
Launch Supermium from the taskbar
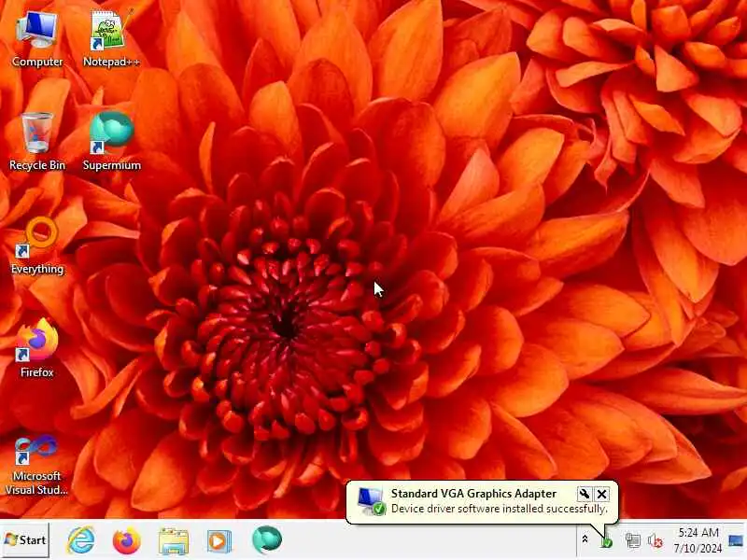(x=267, y=540)
